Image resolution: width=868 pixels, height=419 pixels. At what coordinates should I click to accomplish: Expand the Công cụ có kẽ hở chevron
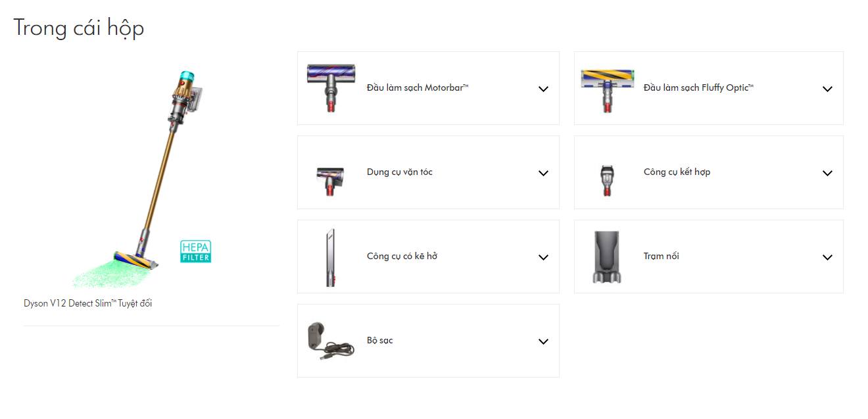(x=543, y=257)
